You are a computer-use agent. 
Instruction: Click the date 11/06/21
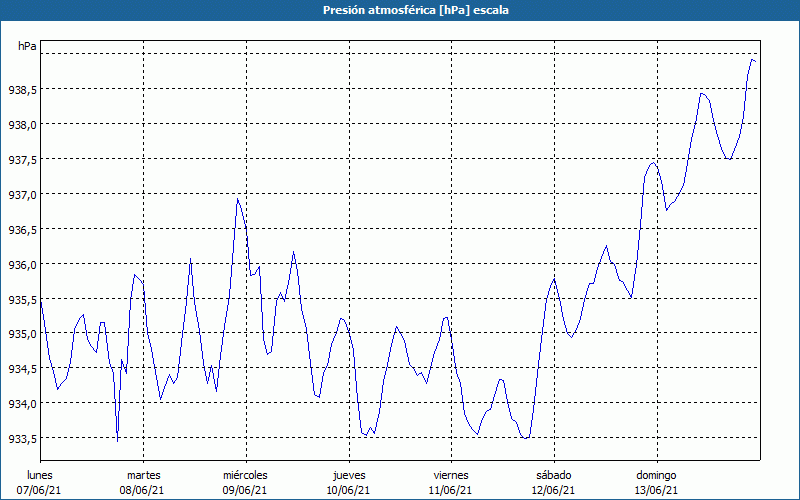[451, 490]
